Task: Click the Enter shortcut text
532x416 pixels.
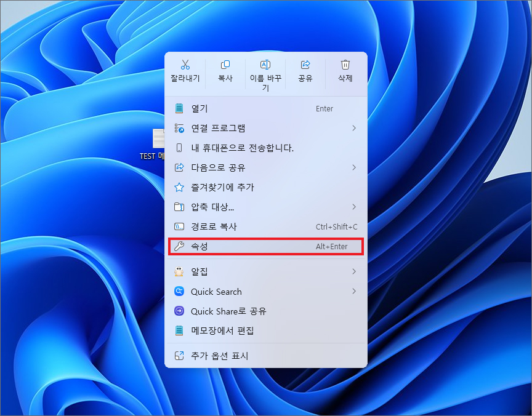Action: 324,109
